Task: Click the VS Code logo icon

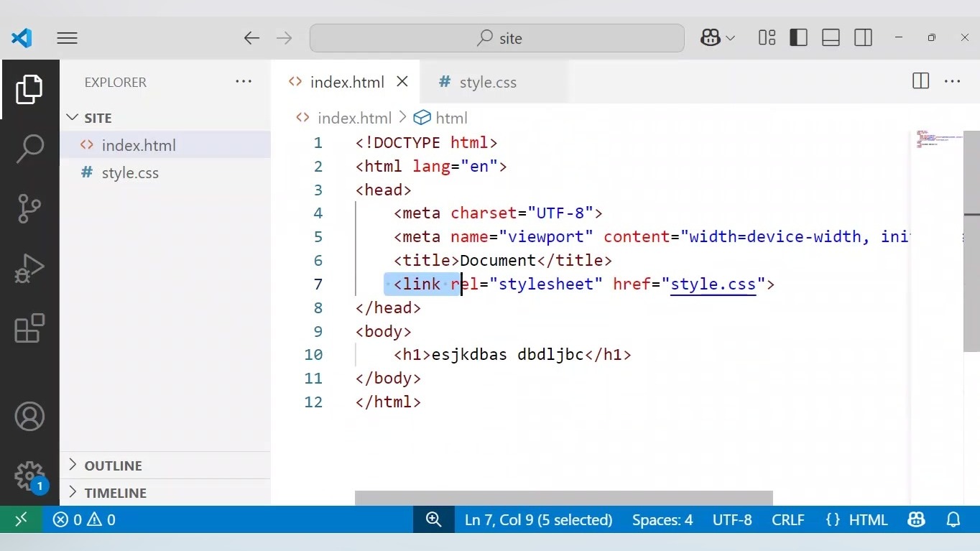Action: coord(22,38)
